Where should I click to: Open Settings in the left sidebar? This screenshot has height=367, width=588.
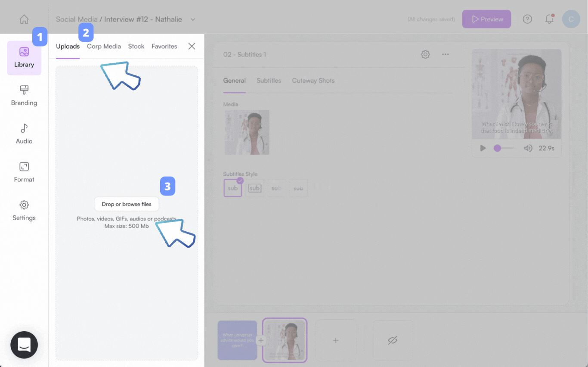pos(24,211)
